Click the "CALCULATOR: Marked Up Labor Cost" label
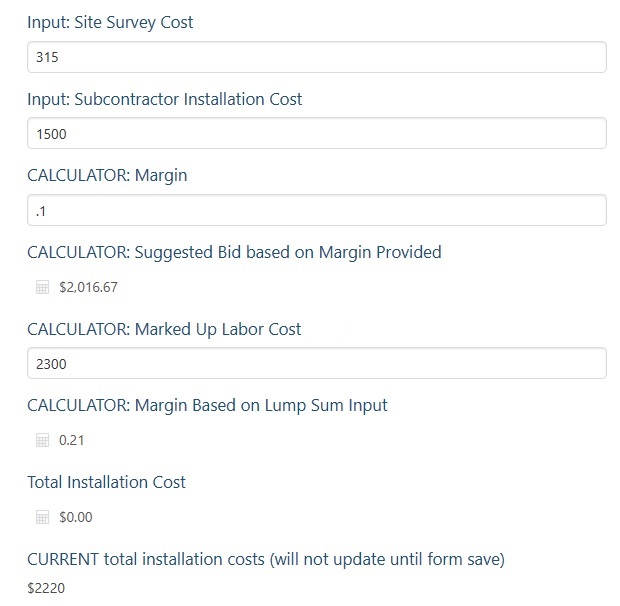620x606 pixels. tap(164, 329)
